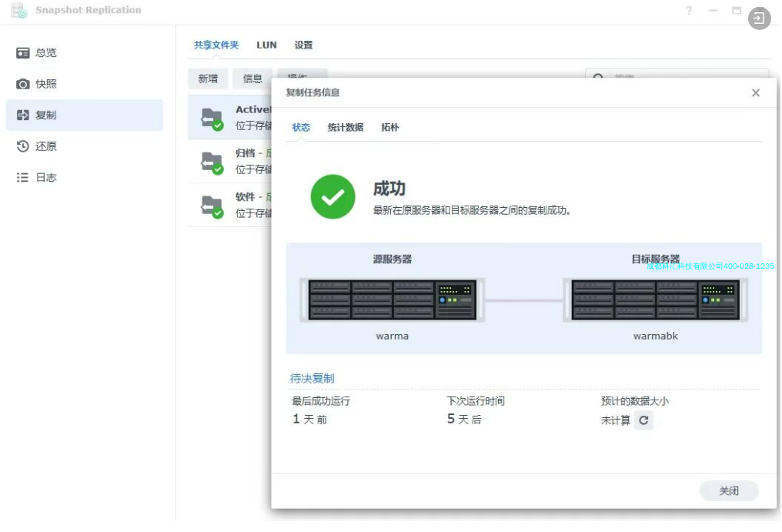This screenshot has width=782, height=532.
Task: Click the 信息 info button
Action: click(252, 79)
